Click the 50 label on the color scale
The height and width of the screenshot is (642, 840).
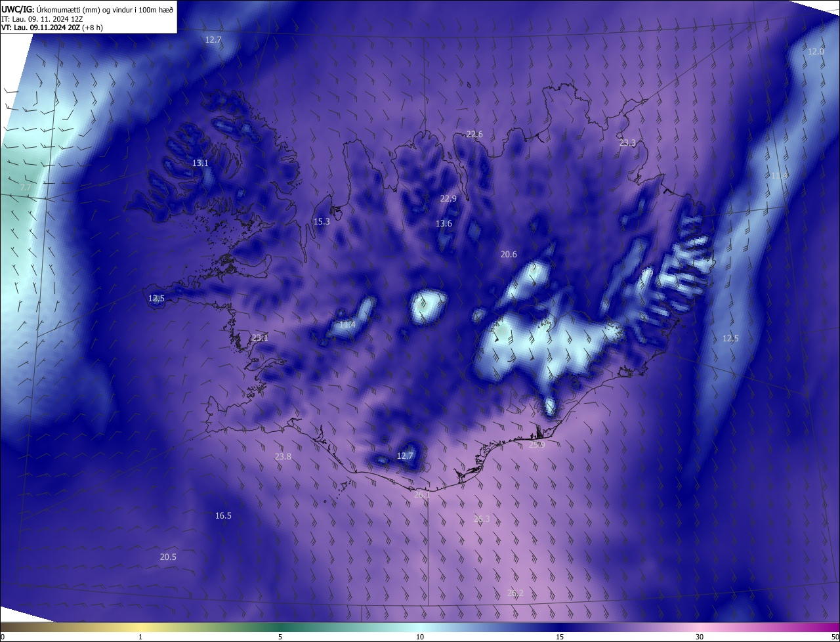click(x=835, y=637)
